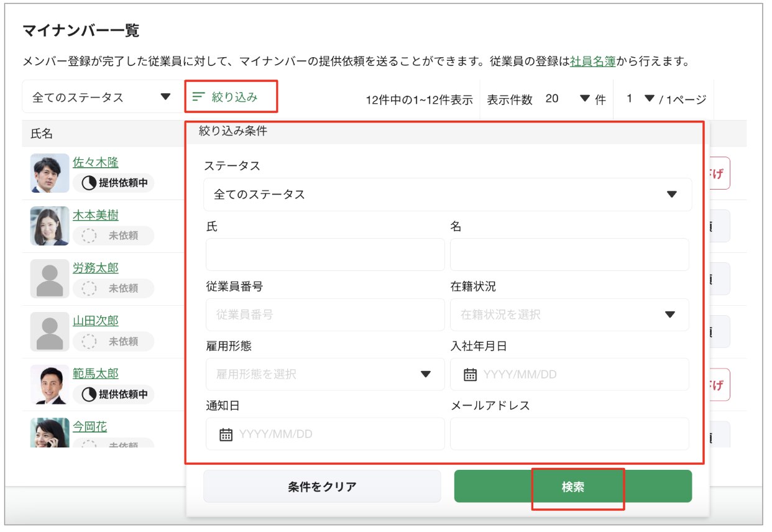Open calendar icon in 通知日 field
772x532 pixels.
pyautogui.click(x=226, y=434)
